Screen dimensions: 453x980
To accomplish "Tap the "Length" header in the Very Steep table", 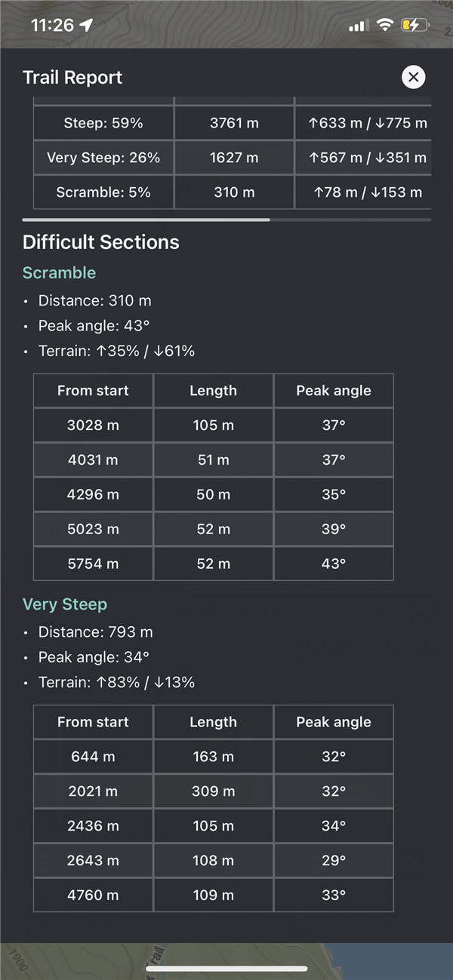I will pos(212,721).
